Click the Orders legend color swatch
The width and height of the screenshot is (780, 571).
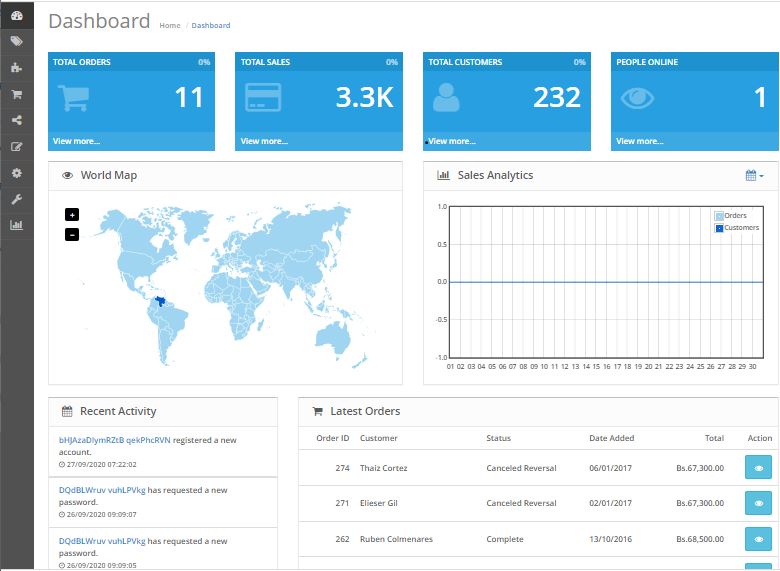point(718,216)
